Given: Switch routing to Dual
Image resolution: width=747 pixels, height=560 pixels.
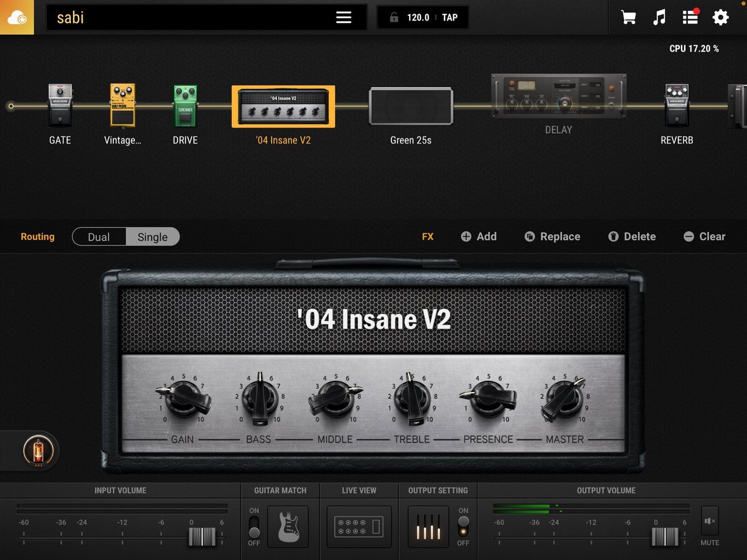Looking at the screenshot, I should click(x=99, y=237).
